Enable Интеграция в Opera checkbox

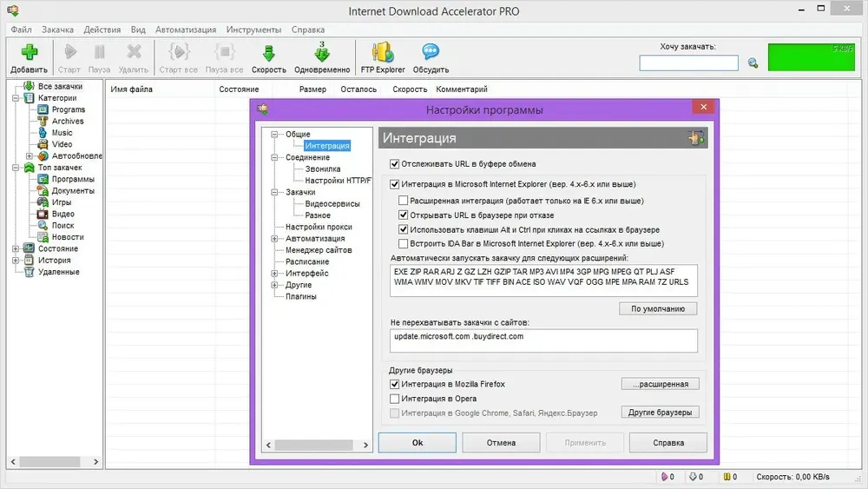coord(394,399)
